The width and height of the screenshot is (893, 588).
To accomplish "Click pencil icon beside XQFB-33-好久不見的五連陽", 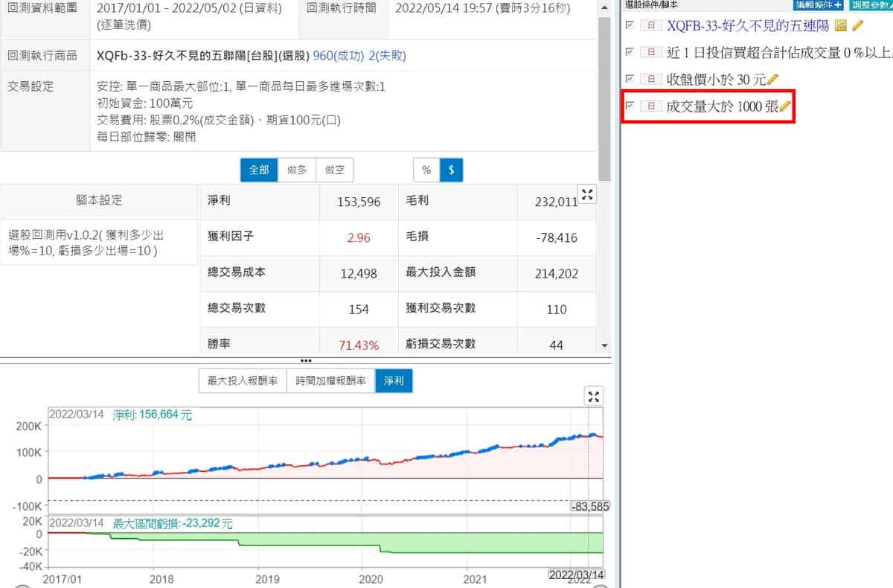I will coord(858,25).
